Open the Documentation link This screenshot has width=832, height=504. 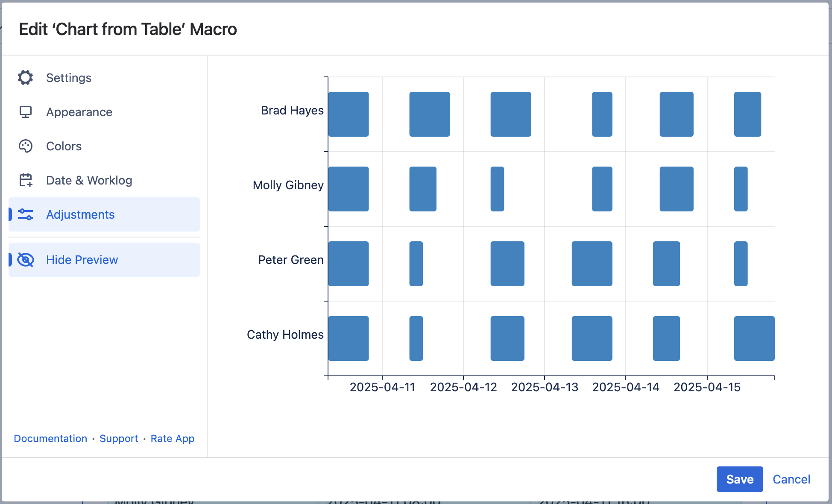click(50, 439)
